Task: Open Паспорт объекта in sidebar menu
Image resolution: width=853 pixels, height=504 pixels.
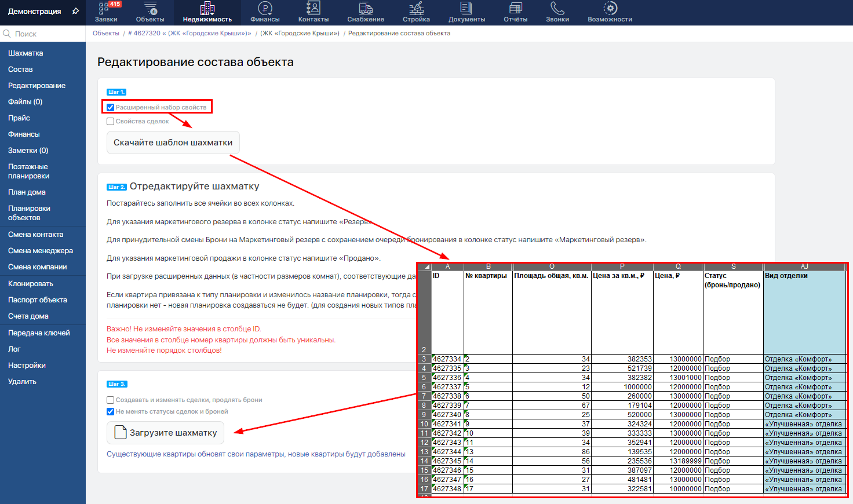Action: click(x=38, y=300)
